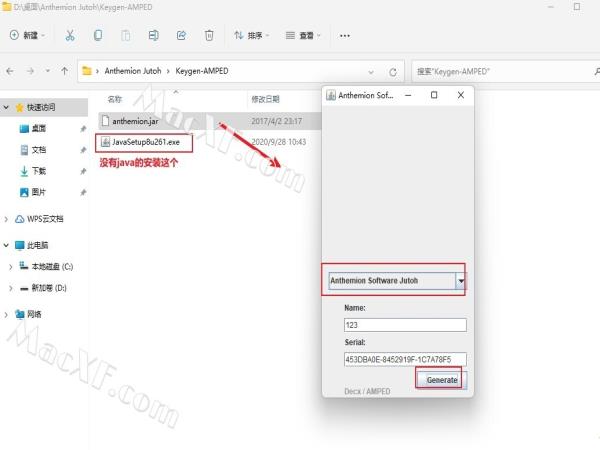This screenshot has height=450, width=600.
Task: Open Pictures (图片) in sidebar
Action: [x=38, y=192]
